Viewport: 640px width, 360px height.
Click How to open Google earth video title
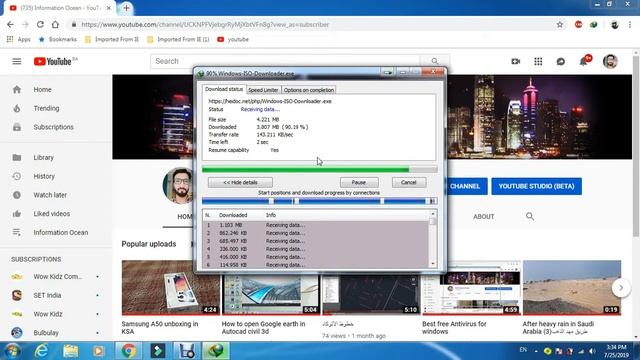pyautogui.click(x=263, y=328)
